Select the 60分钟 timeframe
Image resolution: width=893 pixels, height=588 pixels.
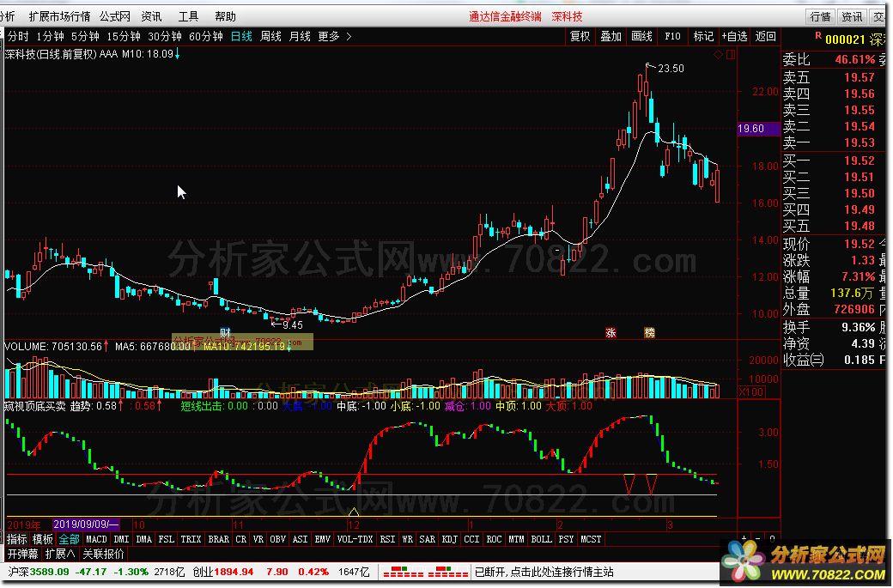pos(206,36)
